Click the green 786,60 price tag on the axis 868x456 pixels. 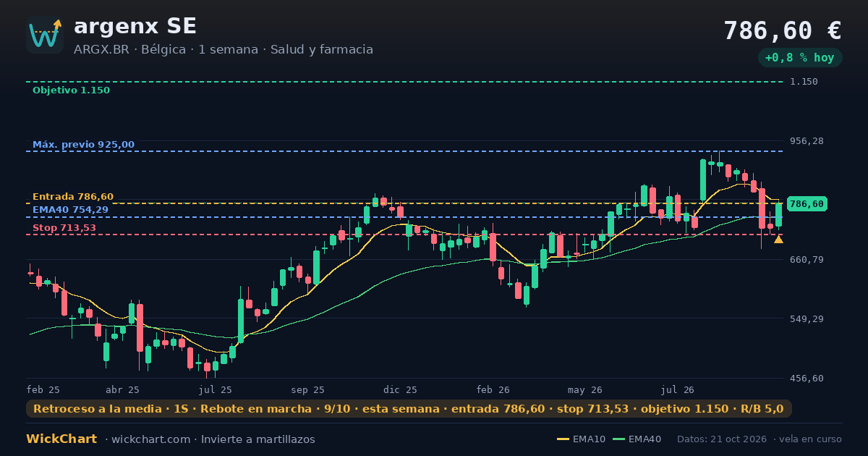click(x=807, y=204)
